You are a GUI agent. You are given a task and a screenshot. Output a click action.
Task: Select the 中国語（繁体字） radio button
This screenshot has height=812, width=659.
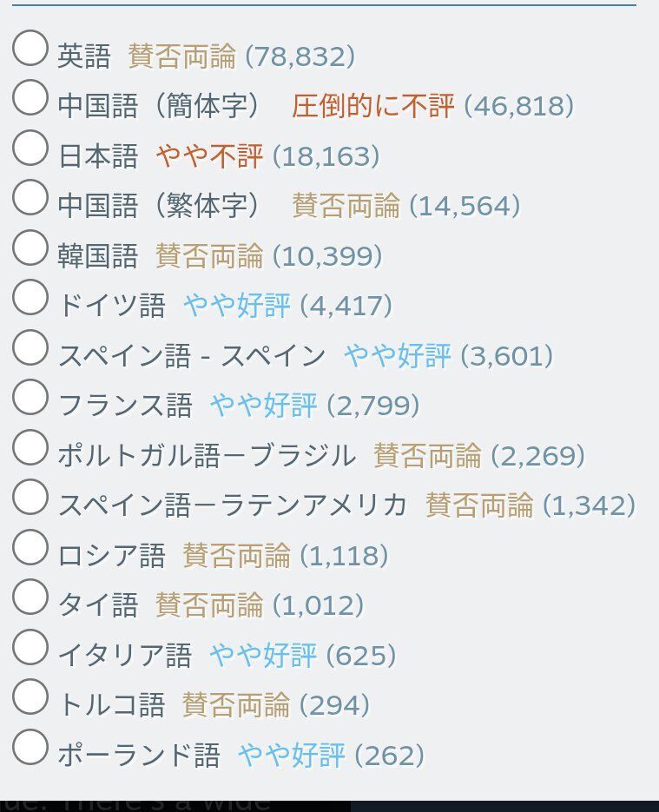(x=30, y=197)
